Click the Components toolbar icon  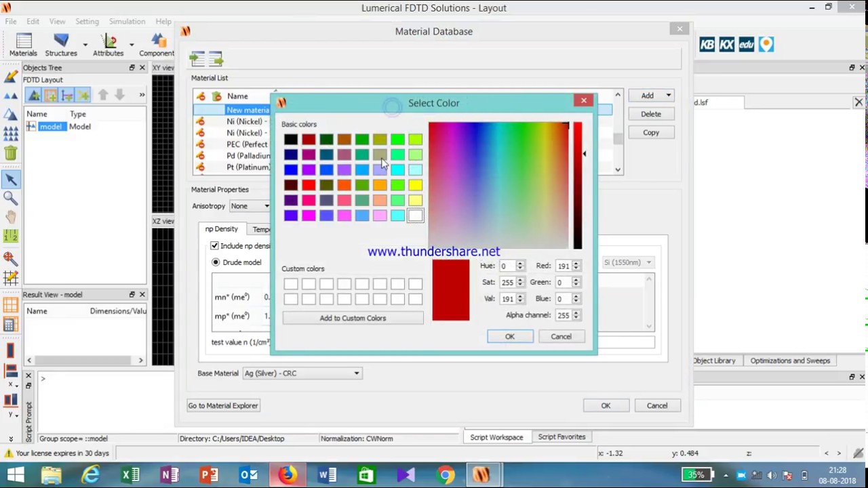[157, 45]
